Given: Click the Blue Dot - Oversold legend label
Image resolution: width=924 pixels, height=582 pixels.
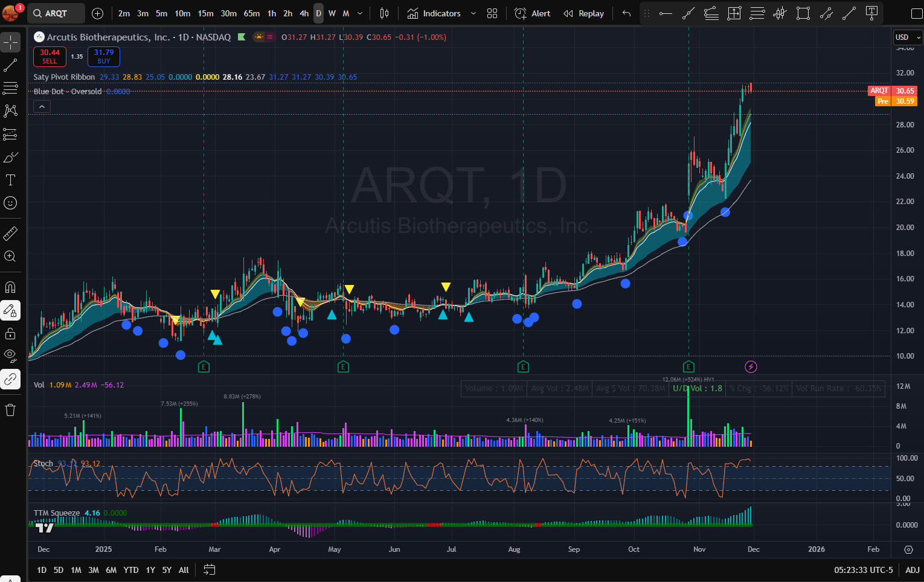Looking at the screenshot, I should [68, 92].
